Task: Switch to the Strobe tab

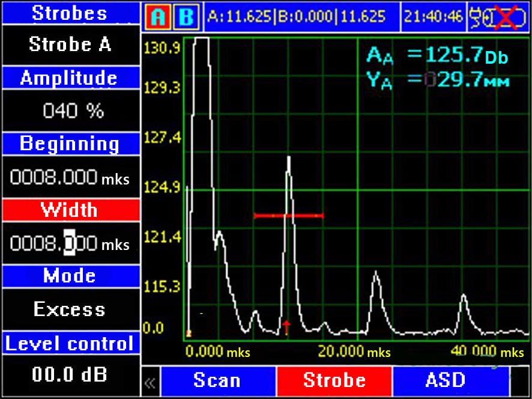Action: point(334,381)
